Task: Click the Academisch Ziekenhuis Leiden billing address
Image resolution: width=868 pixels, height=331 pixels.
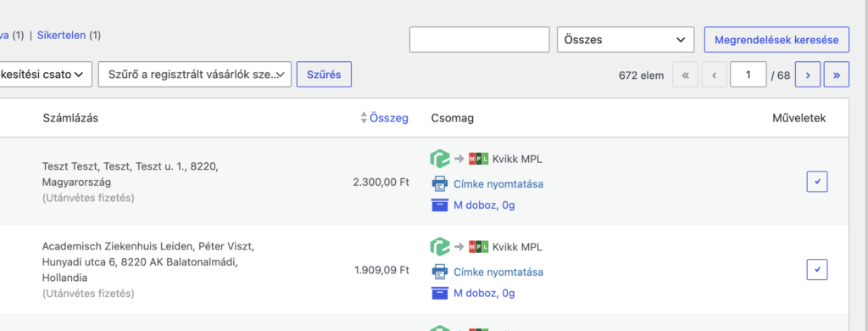Action: point(148,261)
